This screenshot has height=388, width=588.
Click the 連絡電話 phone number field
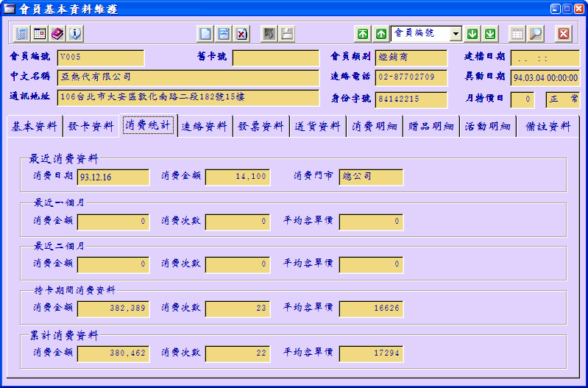(x=411, y=77)
